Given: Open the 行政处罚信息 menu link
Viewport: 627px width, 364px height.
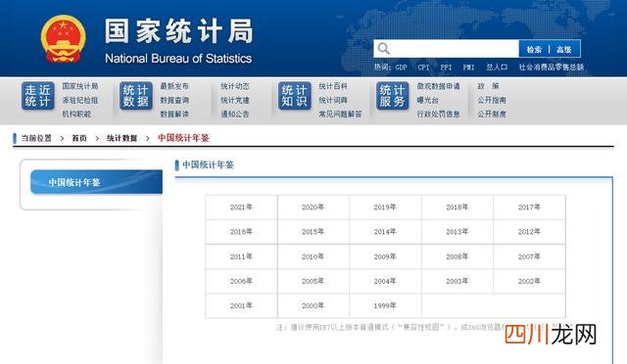Looking at the screenshot, I should click(438, 114).
